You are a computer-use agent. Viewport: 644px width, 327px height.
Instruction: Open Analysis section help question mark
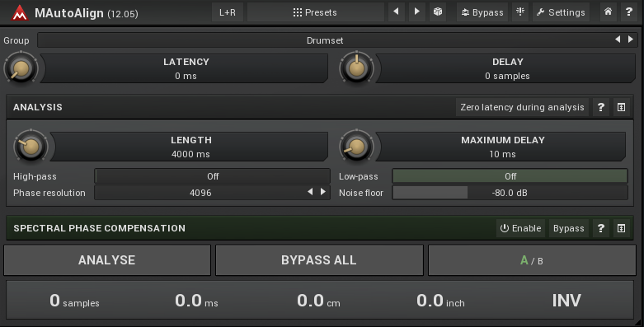(x=601, y=107)
